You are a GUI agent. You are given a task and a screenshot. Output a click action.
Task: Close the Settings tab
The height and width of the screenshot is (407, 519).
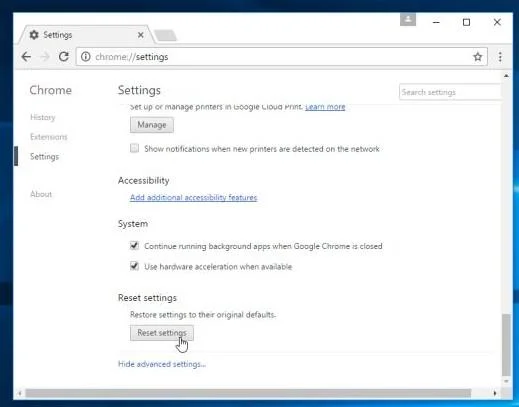tap(141, 35)
